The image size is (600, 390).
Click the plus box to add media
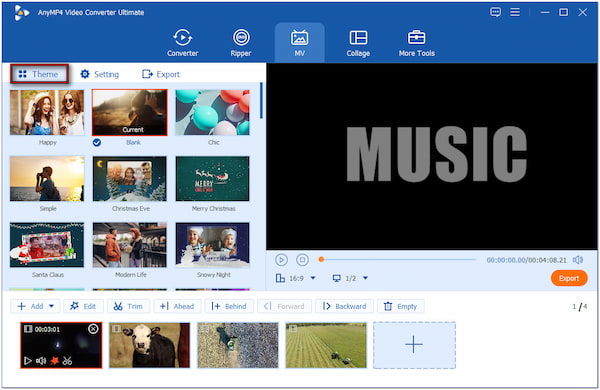(414, 345)
